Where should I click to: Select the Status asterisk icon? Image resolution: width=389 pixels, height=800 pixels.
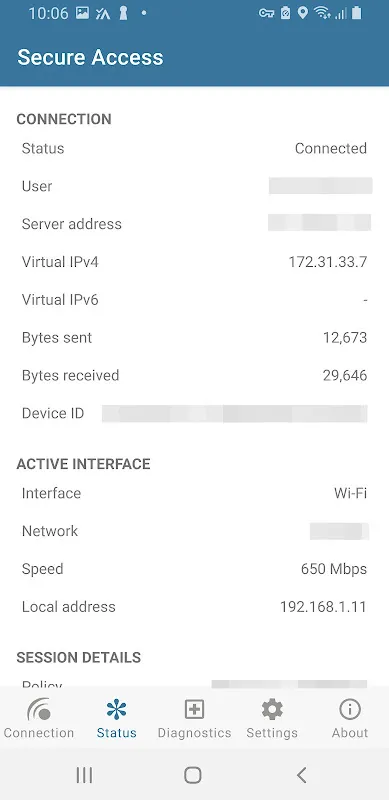(116, 709)
